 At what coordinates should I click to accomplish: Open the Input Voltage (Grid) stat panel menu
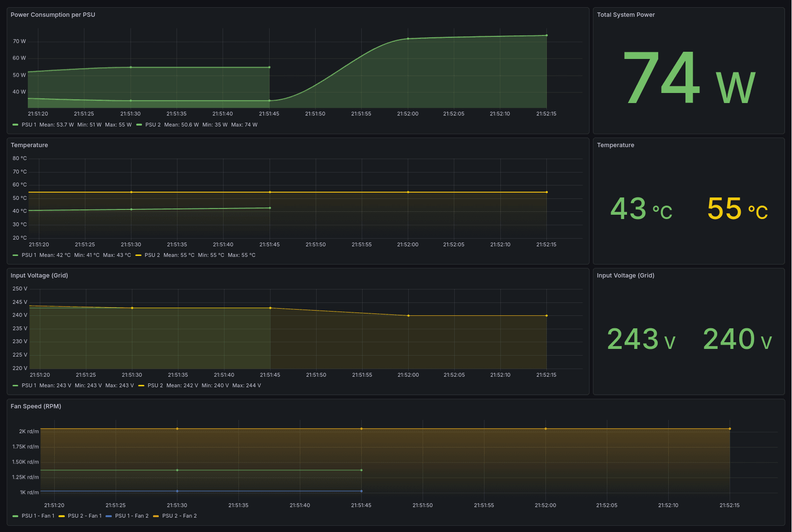626,276
